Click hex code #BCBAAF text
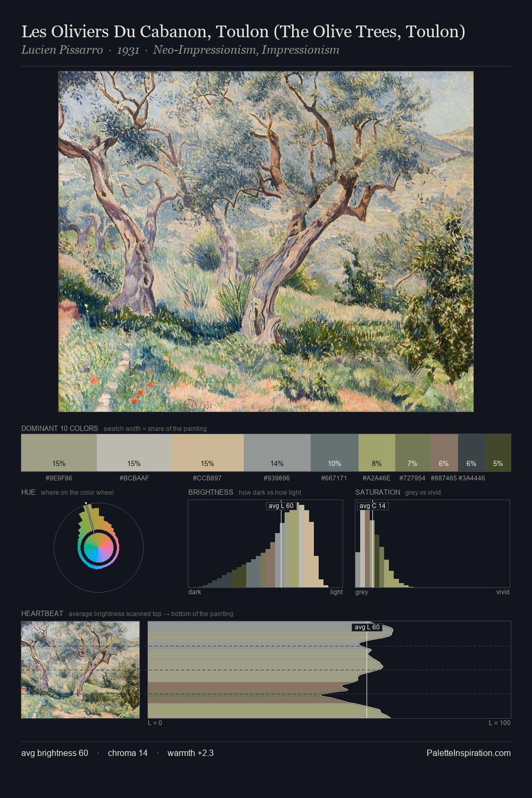The height and width of the screenshot is (798, 532). click(135, 478)
